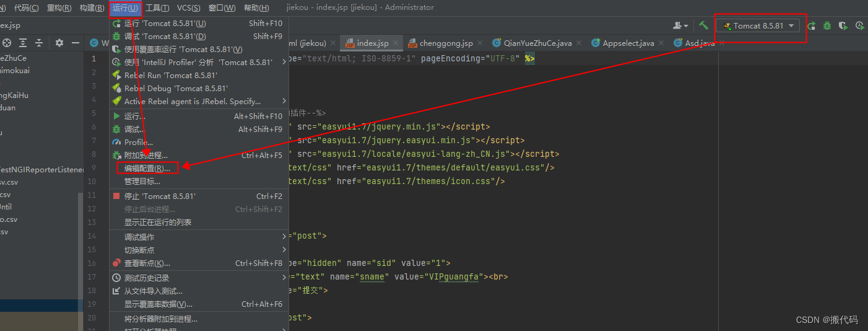The image size is (868, 331).
Task: Select 运行 'Tomcat 8.5.81'(U) menu entry
Action: [x=199, y=23]
